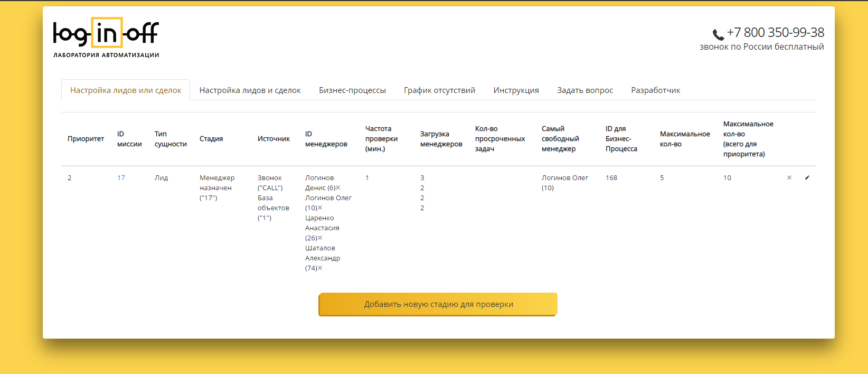Click the log-in-off logo
Image resolution: width=868 pixels, height=374 pixels.
(106, 37)
